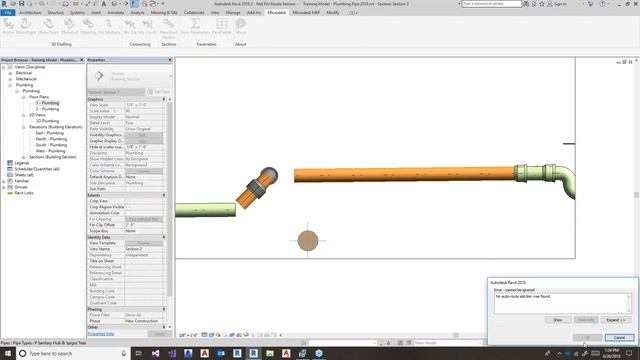Click Expand >> in the error dialog
This screenshot has height=360, width=640.
pyautogui.click(x=616, y=320)
